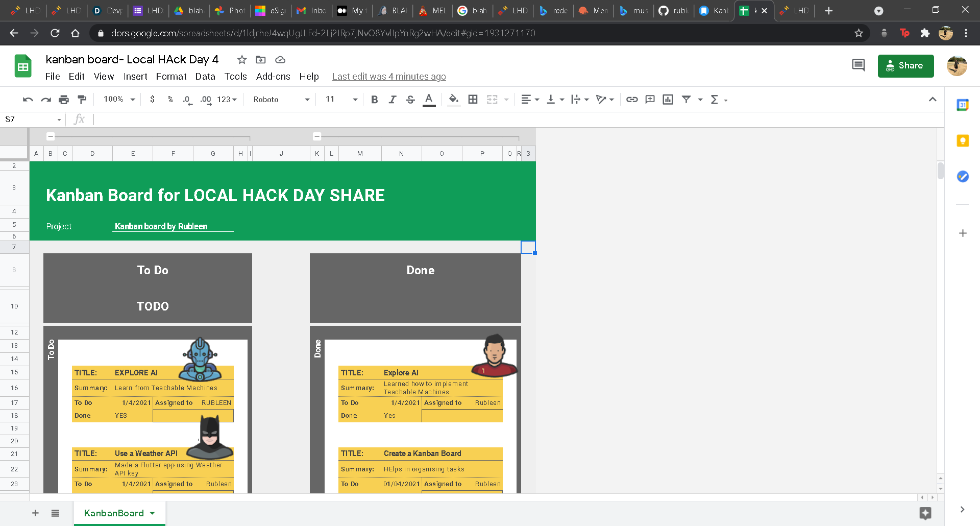Click the Undo icon in toolbar

tap(28, 100)
